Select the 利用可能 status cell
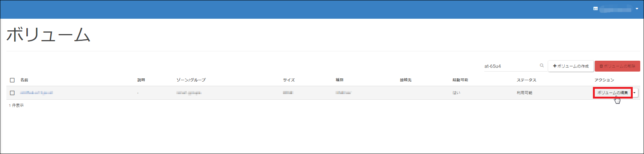 click(x=525, y=93)
